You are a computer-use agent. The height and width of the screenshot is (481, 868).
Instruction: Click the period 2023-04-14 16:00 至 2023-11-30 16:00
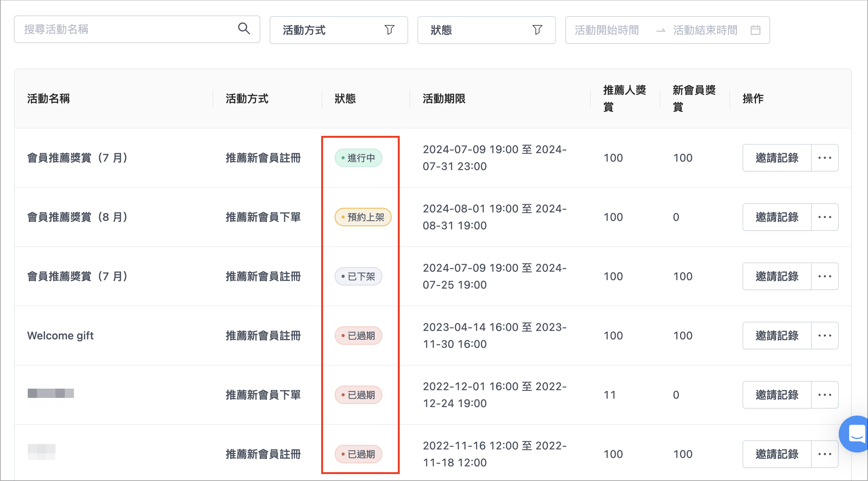click(495, 336)
